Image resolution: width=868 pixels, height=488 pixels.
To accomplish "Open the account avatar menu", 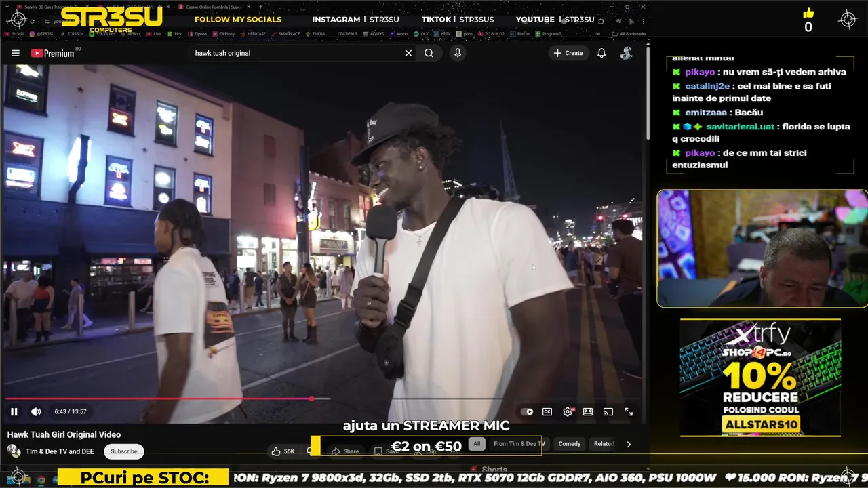I will [627, 53].
